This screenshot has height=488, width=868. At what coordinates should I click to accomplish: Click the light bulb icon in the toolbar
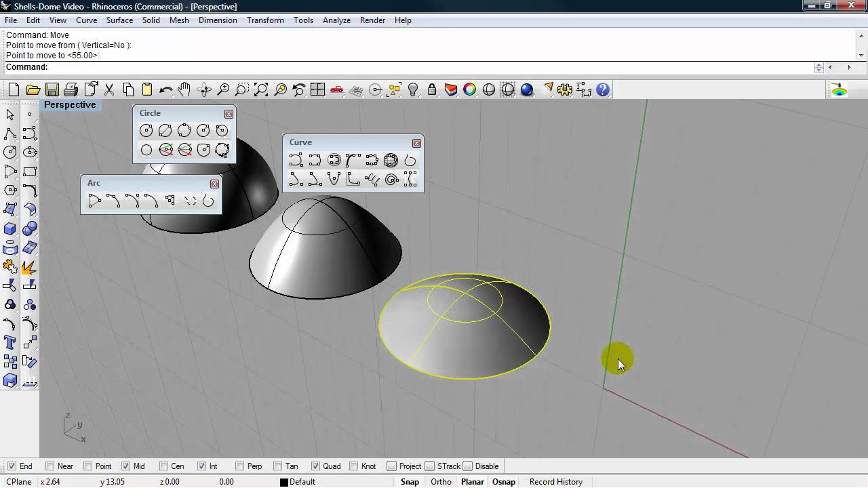click(413, 89)
